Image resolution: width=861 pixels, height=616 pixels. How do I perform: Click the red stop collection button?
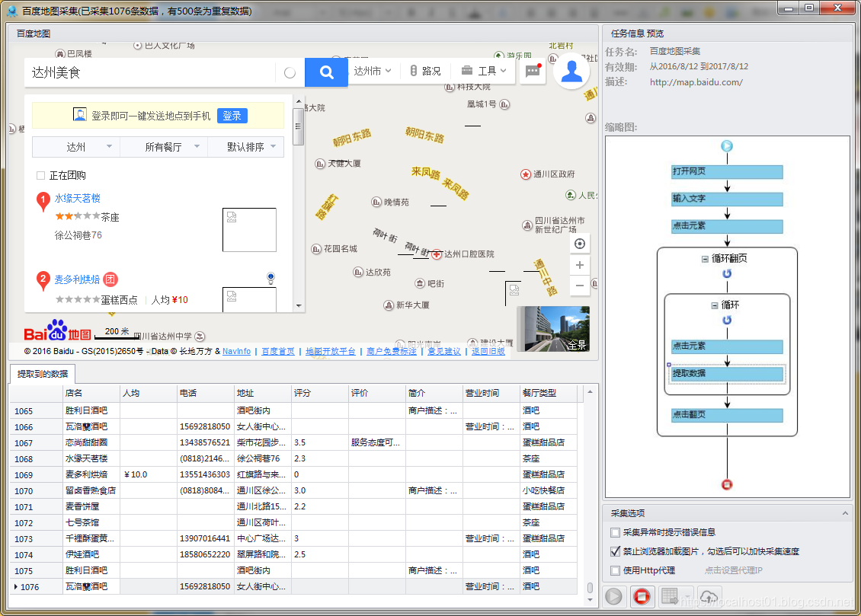pyautogui.click(x=642, y=596)
